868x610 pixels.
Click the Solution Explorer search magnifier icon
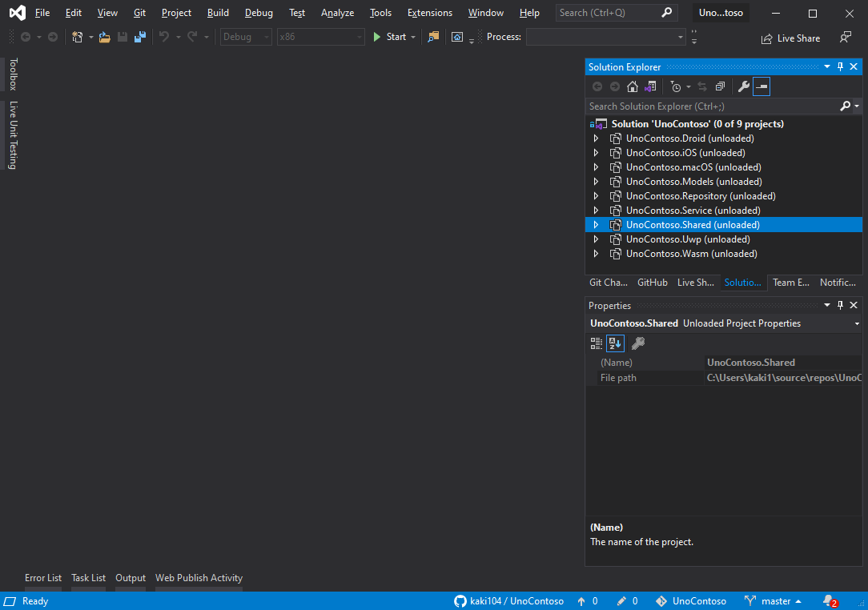point(845,106)
